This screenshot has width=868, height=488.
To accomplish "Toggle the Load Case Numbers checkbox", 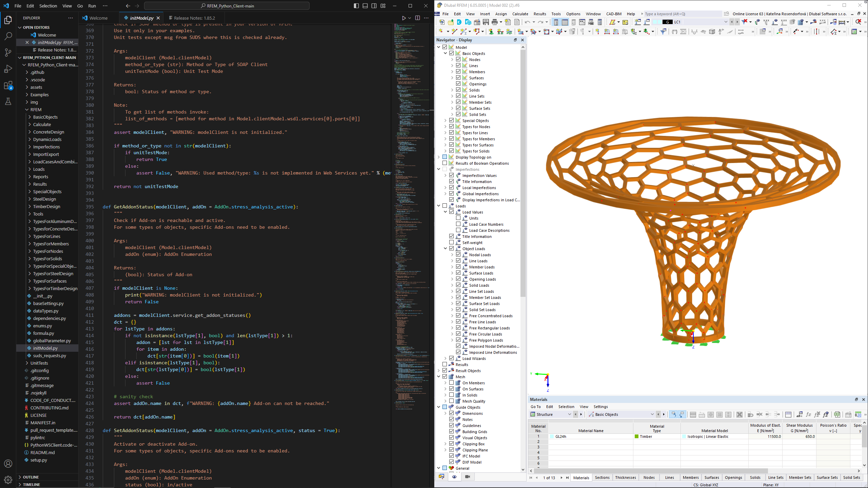I will coord(458,224).
